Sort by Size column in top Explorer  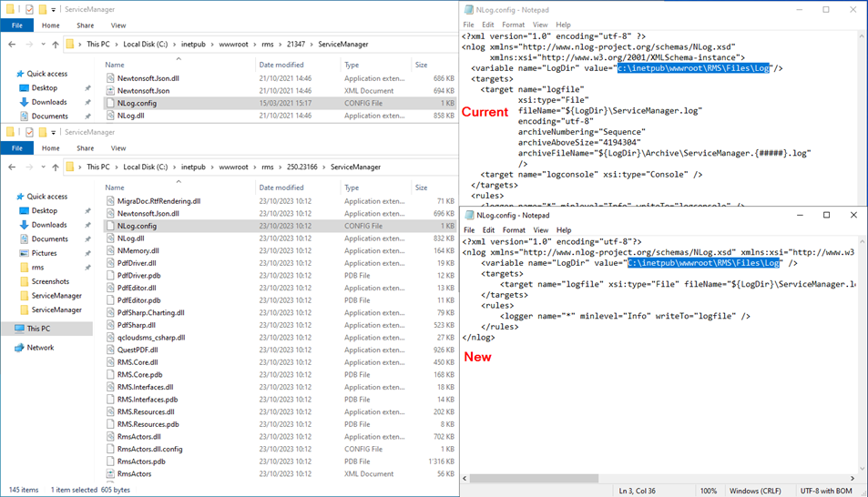tap(422, 65)
